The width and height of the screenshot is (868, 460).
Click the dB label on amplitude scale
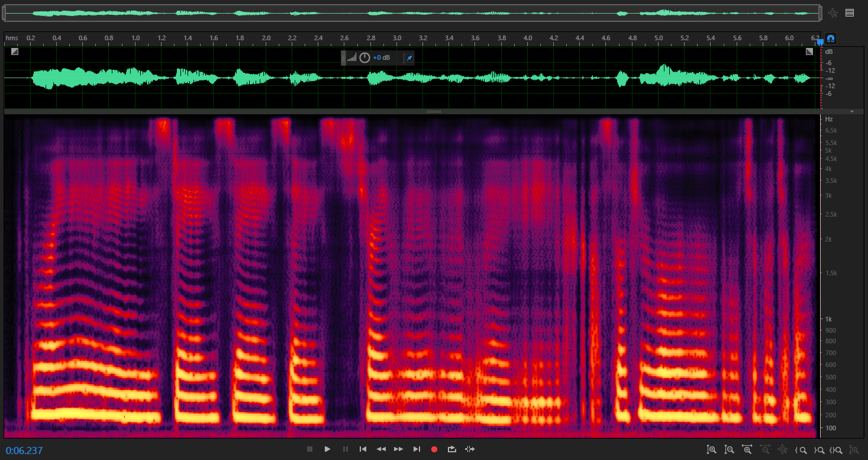[x=830, y=52]
